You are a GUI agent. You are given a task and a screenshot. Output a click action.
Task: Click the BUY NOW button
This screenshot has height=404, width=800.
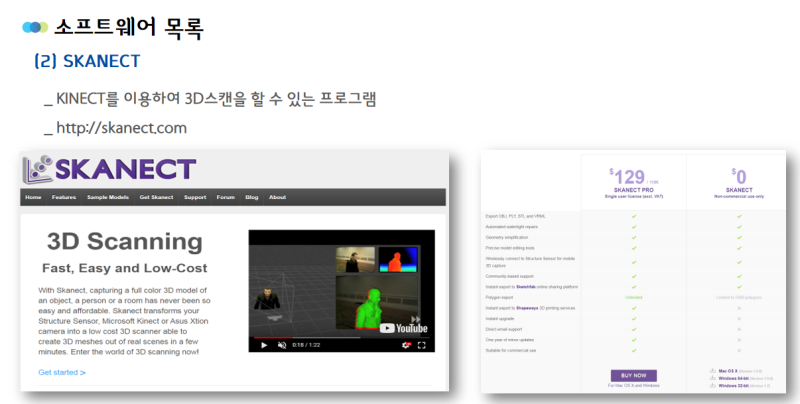[x=634, y=375]
